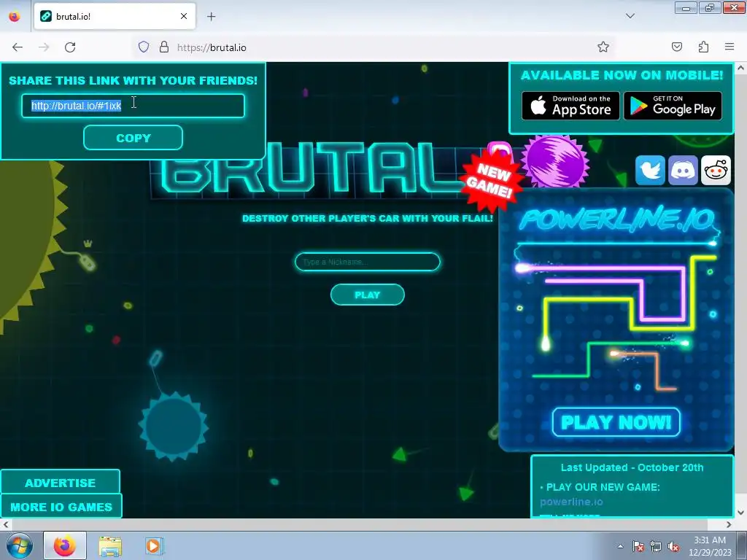The image size is (747, 560).
Task: Click the muted volume tray icon
Action: [673, 546]
